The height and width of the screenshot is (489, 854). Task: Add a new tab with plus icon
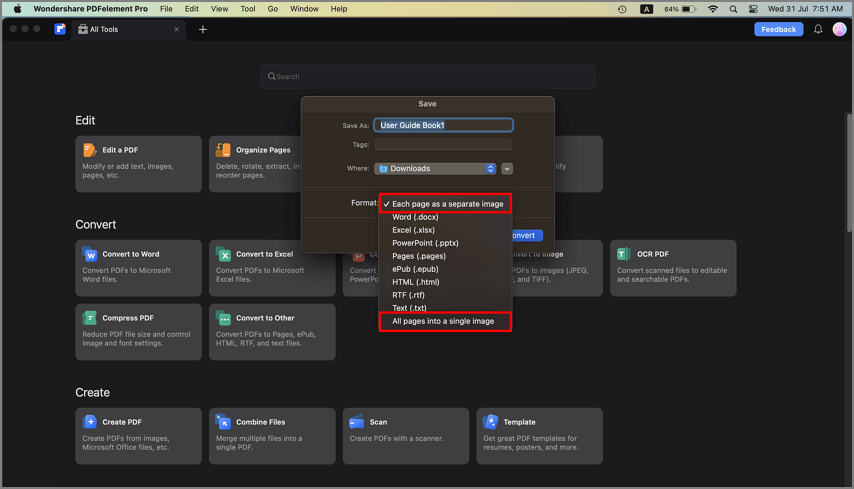203,29
